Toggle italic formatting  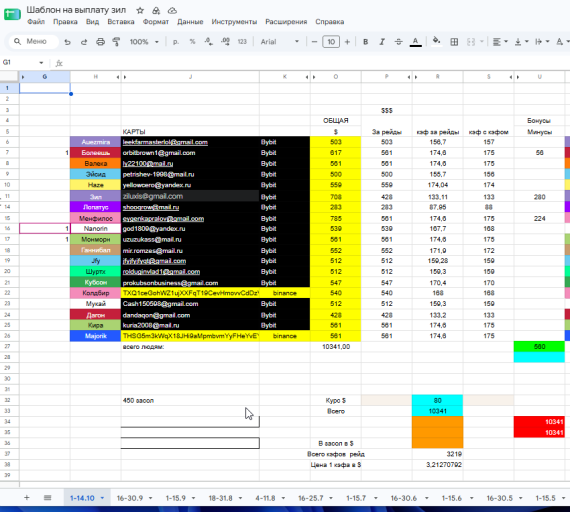pyautogui.click(x=382, y=42)
